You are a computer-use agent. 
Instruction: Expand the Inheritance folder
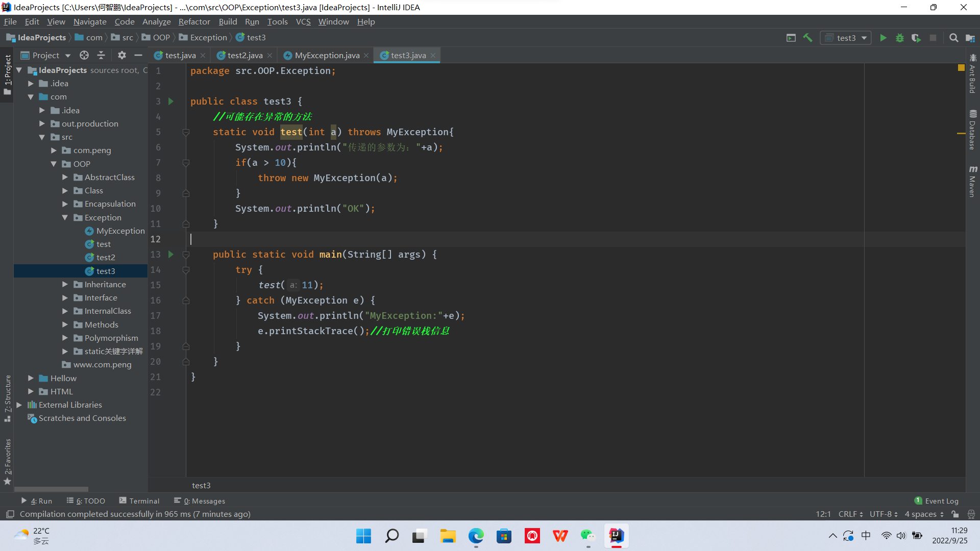click(65, 284)
